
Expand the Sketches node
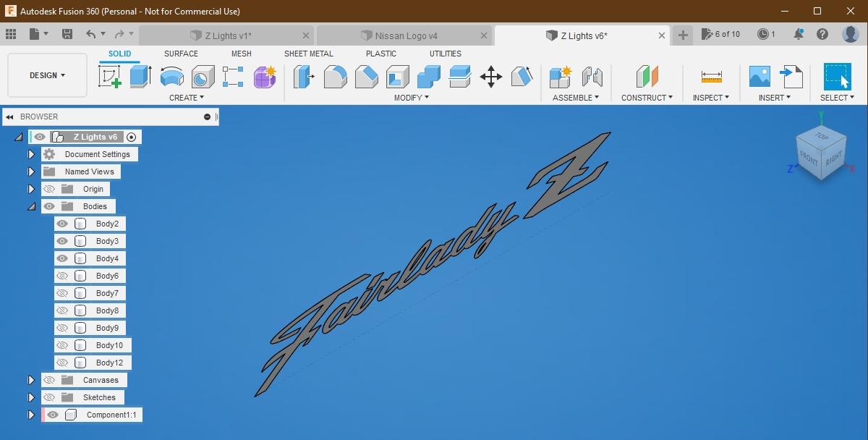[x=31, y=397]
